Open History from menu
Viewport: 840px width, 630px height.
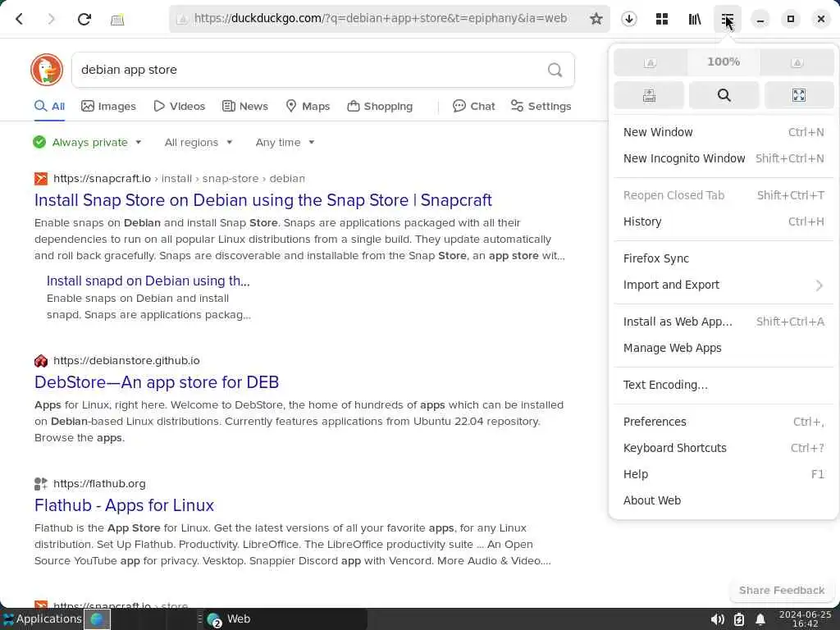(x=724, y=221)
